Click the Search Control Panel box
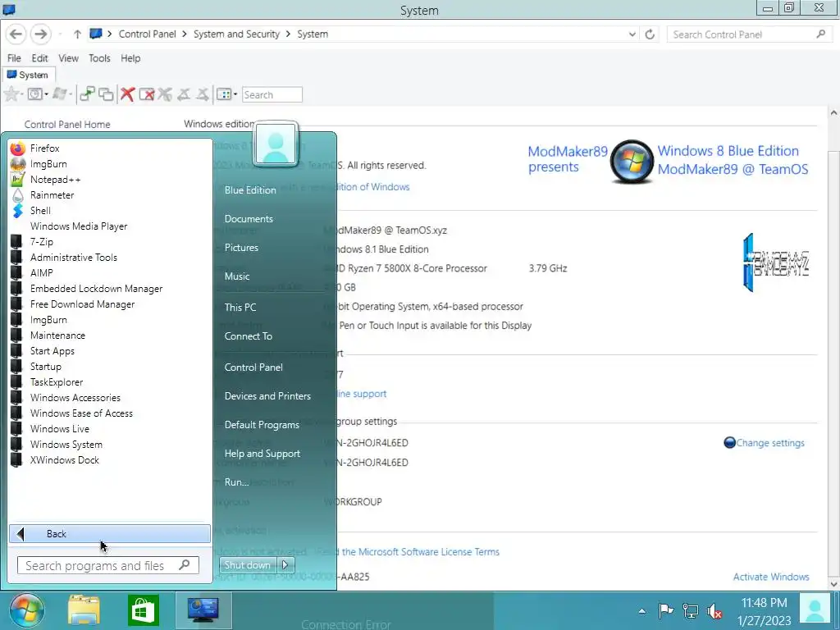Screen dimensions: 840x630 (748, 34)
